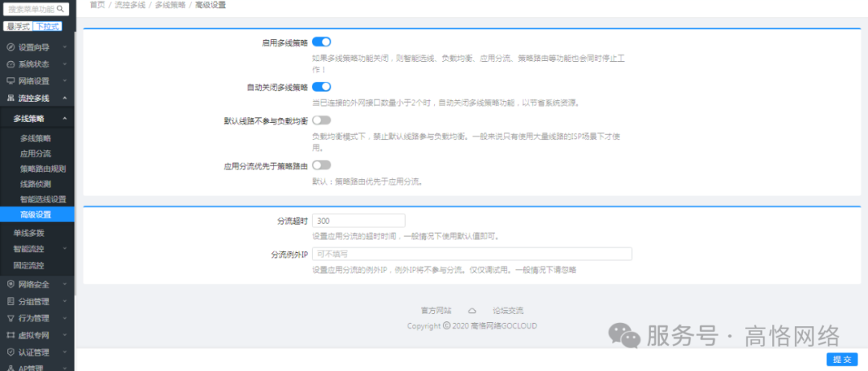Expand the 虚拟专网 menu chevron

click(65, 335)
